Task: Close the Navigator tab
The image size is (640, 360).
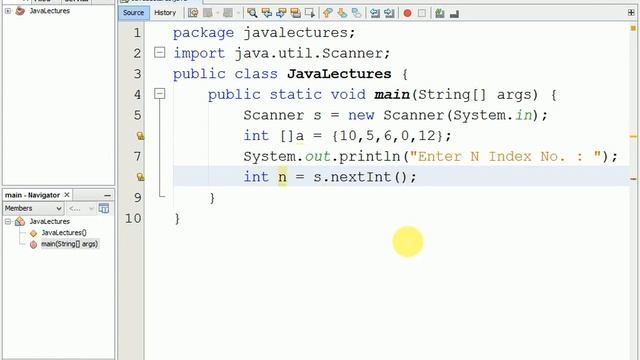Action: (x=67, y=195)
